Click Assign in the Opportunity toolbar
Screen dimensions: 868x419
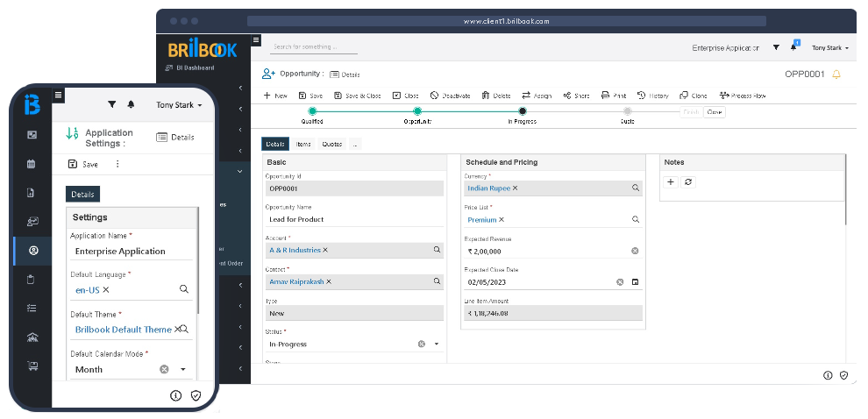537,96
